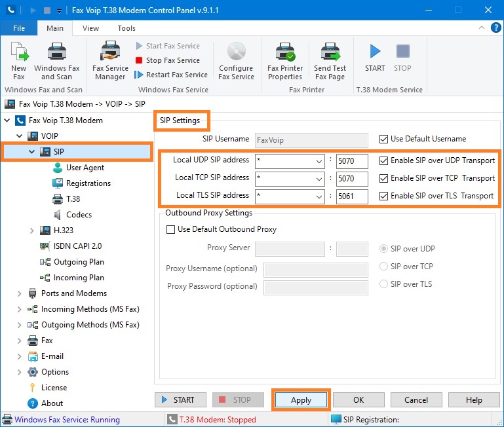504x427 pixels.
Task: Expand Outgoing Methods (MS Fax) node
Action: [20, 325]
